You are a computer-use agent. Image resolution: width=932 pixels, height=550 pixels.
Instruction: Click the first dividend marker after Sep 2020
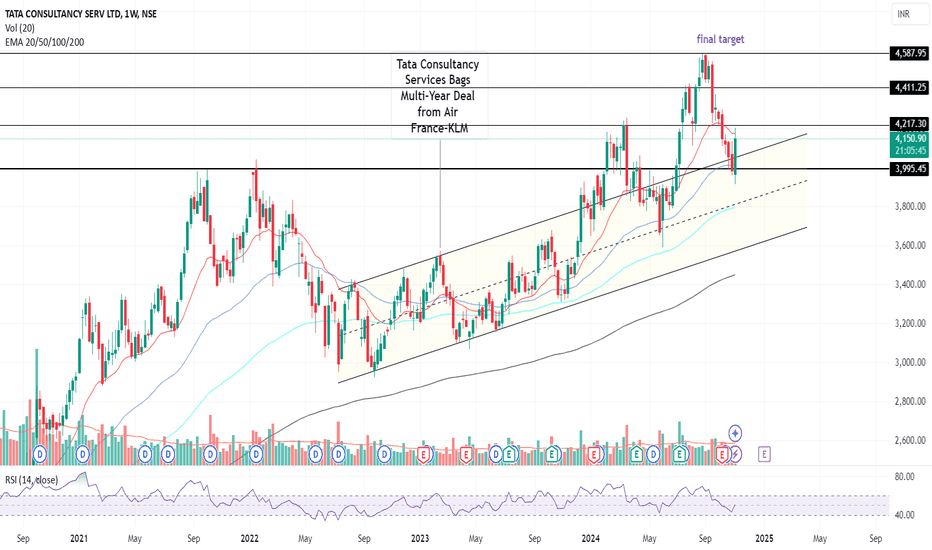pyautogui.click(x=40, y=455)
